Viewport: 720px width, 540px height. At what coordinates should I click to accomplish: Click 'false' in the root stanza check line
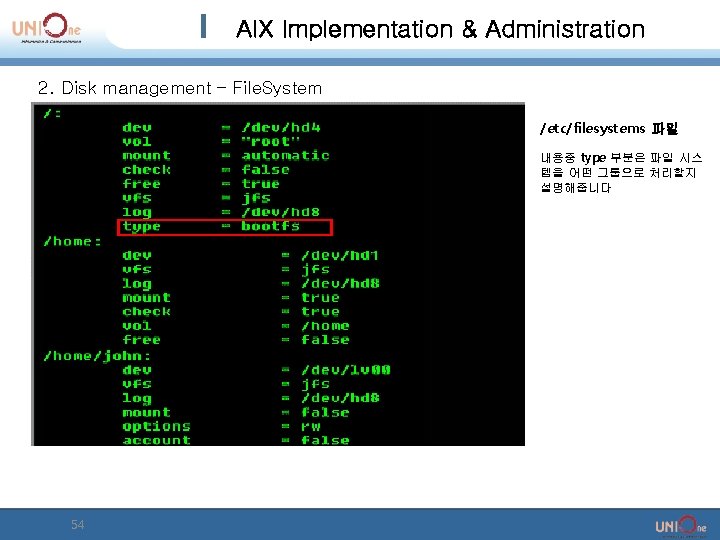pyautogui.click(x=265, y=169)
